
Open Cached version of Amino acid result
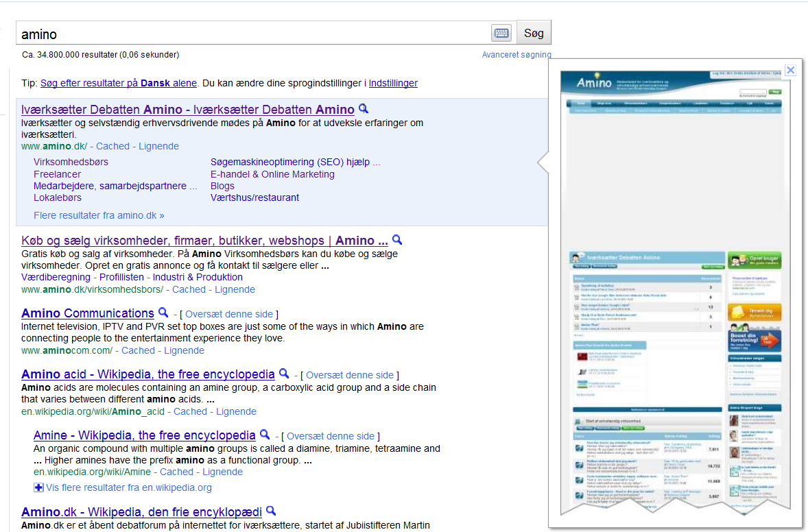[x=190, y=411]
